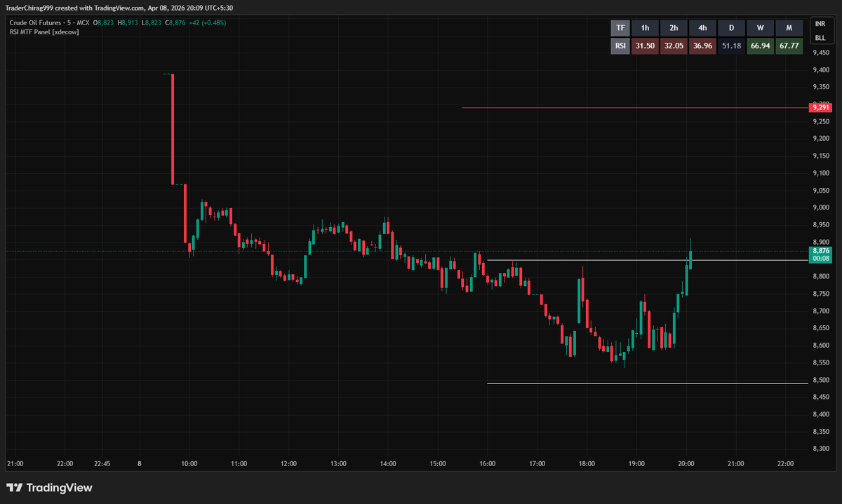This screenshot has height=504, width=842.
Task: Click the 8,700 price axis label
Action: (x=821, y=311)
